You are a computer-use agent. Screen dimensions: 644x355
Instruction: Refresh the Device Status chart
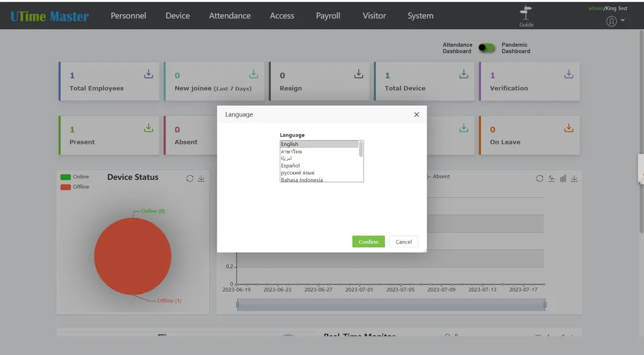(x=190, y=178)
